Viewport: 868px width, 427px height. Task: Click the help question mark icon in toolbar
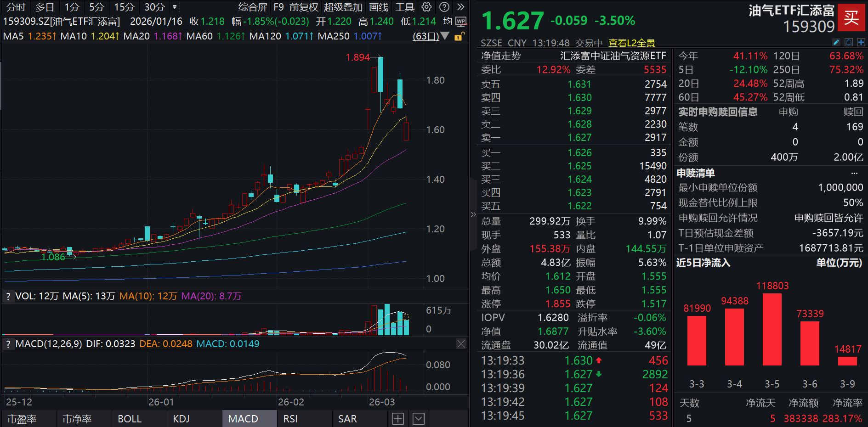pyautogui.click(x=444, y=7)
